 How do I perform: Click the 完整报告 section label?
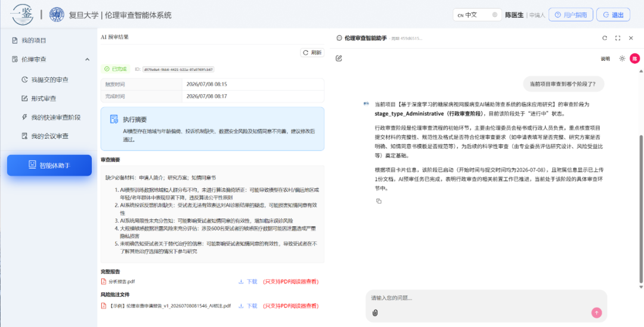[110, 272]
